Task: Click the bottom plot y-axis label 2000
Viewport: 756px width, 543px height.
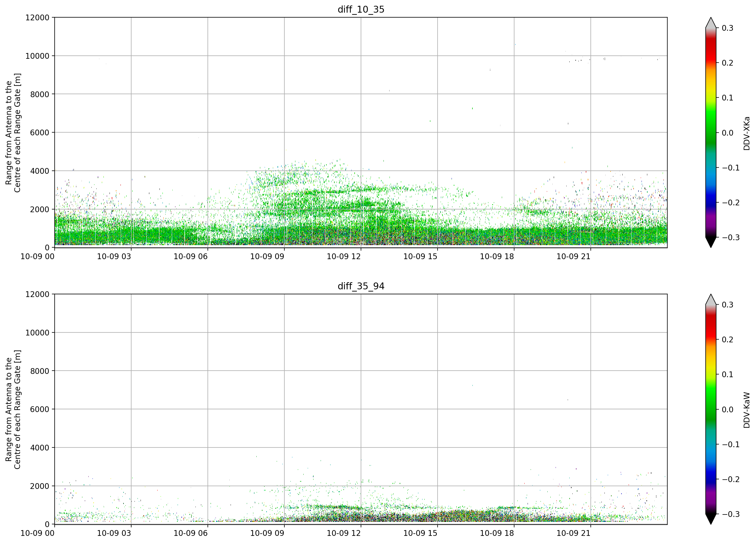Action: 40,486
